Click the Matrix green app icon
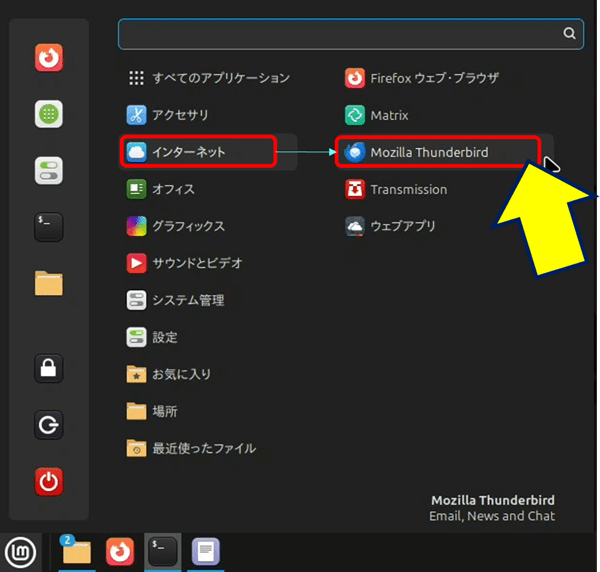The image size is (600, 572). [355, 115]
